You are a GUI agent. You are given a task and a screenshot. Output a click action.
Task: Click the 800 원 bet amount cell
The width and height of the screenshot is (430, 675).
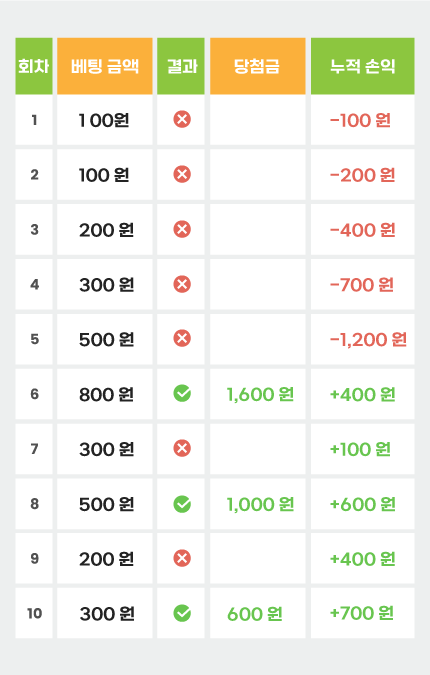[105, 394]
